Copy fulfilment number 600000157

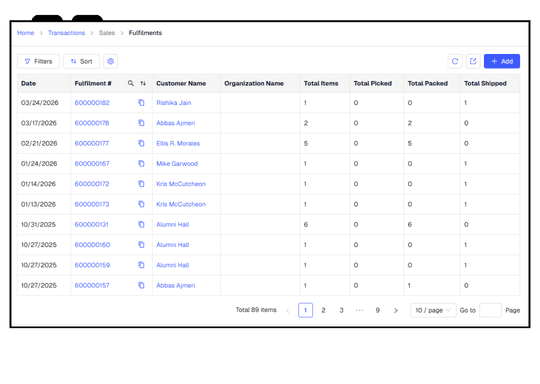click(x=141, y=286)
